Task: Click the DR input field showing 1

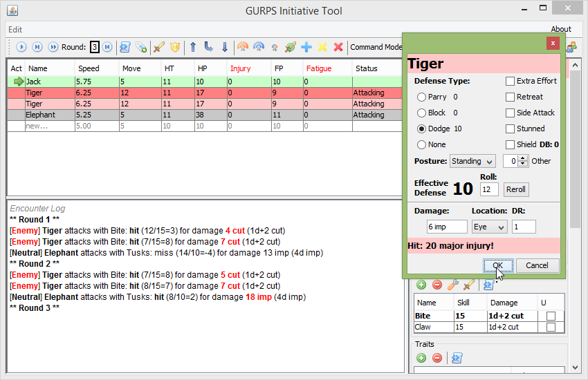Action: [524, 227]
